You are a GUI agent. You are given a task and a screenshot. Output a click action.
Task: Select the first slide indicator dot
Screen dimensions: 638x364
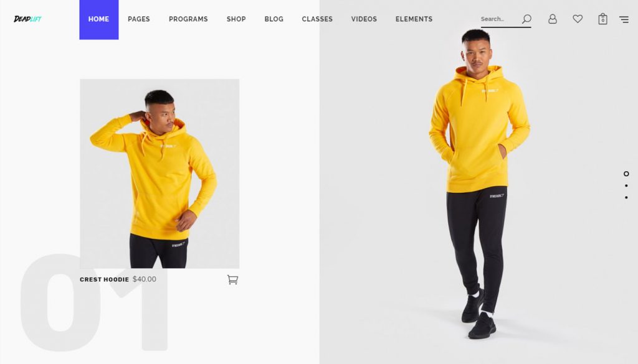(x=626, y=174)
